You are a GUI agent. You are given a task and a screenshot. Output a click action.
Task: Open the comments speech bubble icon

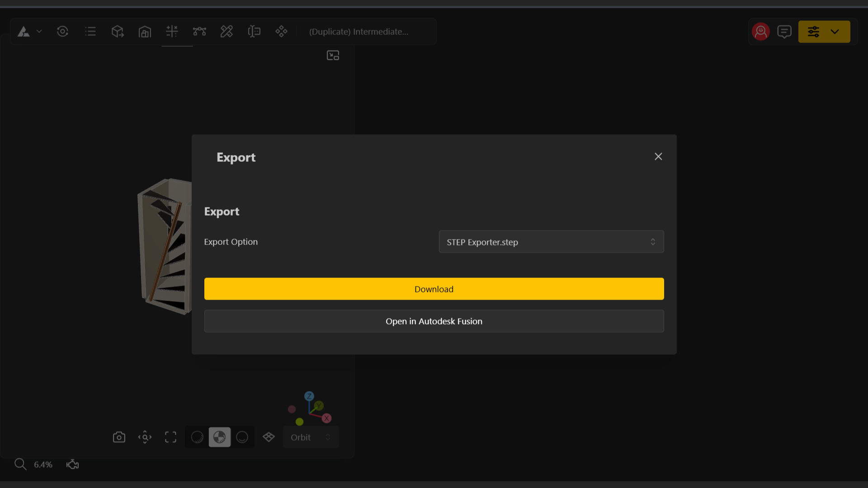784,32
